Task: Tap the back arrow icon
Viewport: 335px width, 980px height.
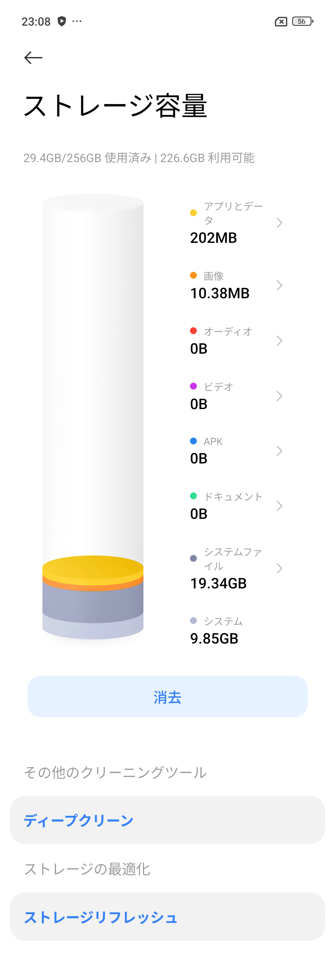Action: click(33, 58)
